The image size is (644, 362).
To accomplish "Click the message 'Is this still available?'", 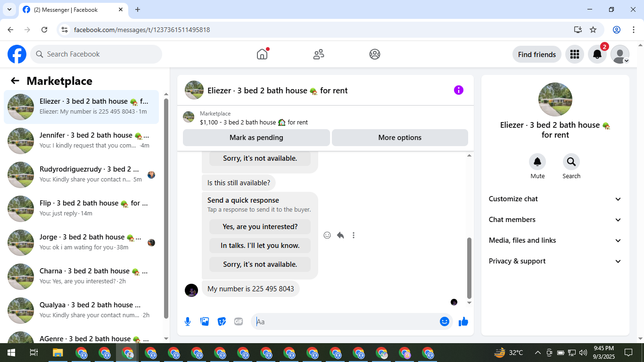I will (239, 183).
